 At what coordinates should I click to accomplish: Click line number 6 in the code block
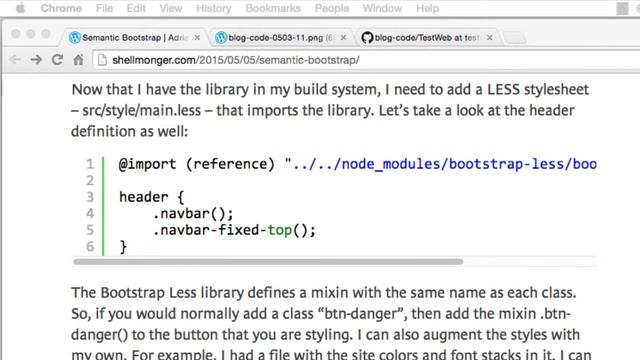[90, 247]
